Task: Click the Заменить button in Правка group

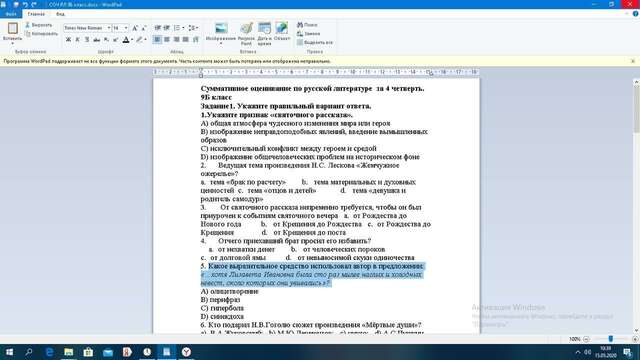Action: [309, 34]
